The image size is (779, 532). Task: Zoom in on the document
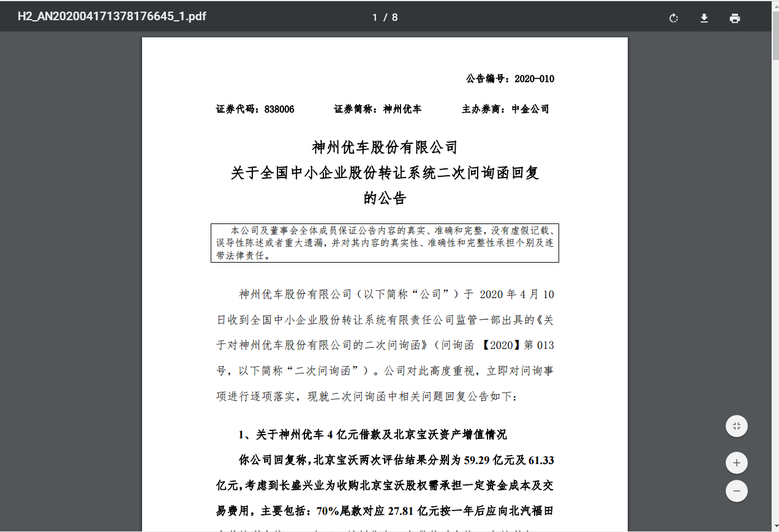(x=737, y=463)
